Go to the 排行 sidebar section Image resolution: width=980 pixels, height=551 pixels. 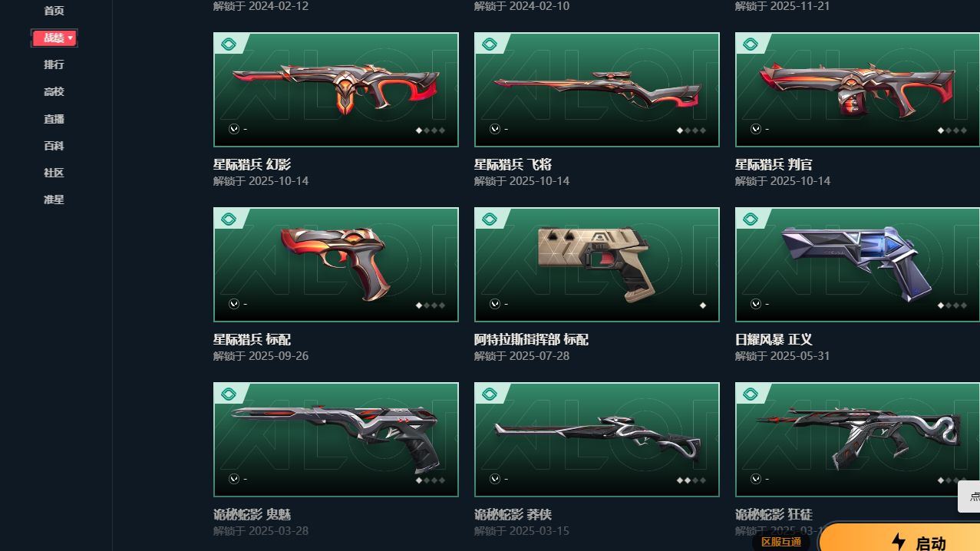pyautogui.click(x=54, y=64)
